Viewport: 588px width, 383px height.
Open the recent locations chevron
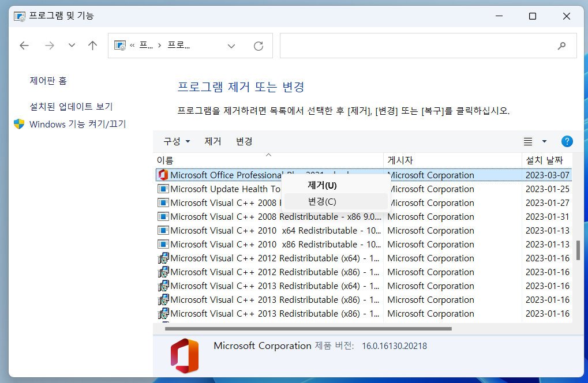[x=72, y=46]
